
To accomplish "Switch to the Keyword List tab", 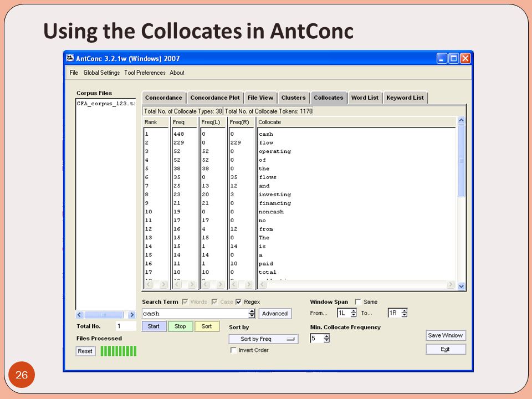I will click(x=405, y=98).
